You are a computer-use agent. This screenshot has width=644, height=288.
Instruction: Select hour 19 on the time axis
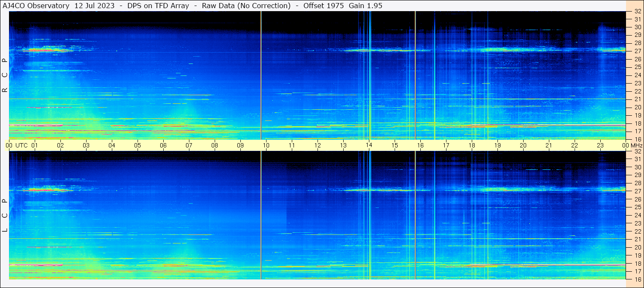point(497,145)
